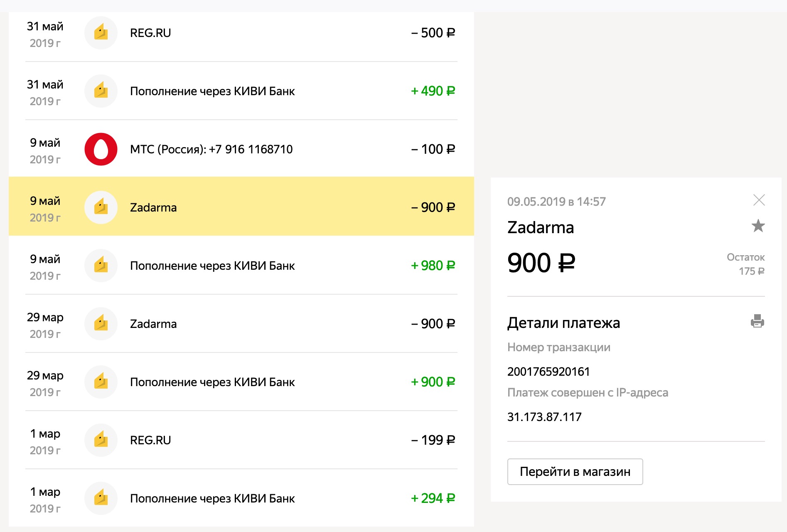The width and height of the screenshot is (787, 532).
Task: Click wallet icon of 29 мар Zadarma payment
Action: 101,324
